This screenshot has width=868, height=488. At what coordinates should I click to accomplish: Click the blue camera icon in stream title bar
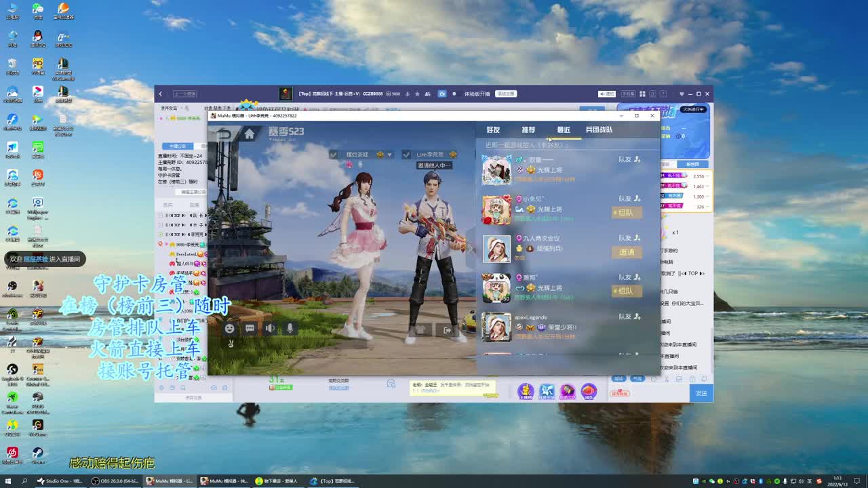click(x=442, y=94)
